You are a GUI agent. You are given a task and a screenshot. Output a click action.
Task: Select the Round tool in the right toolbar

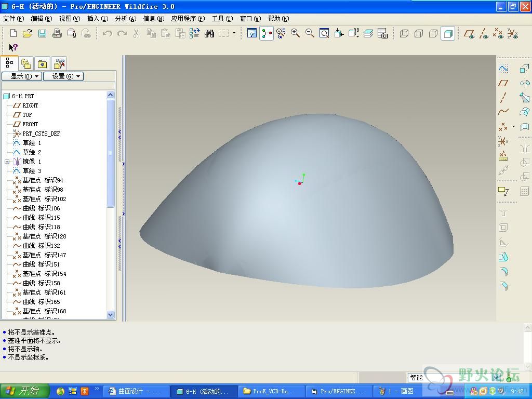503,271
